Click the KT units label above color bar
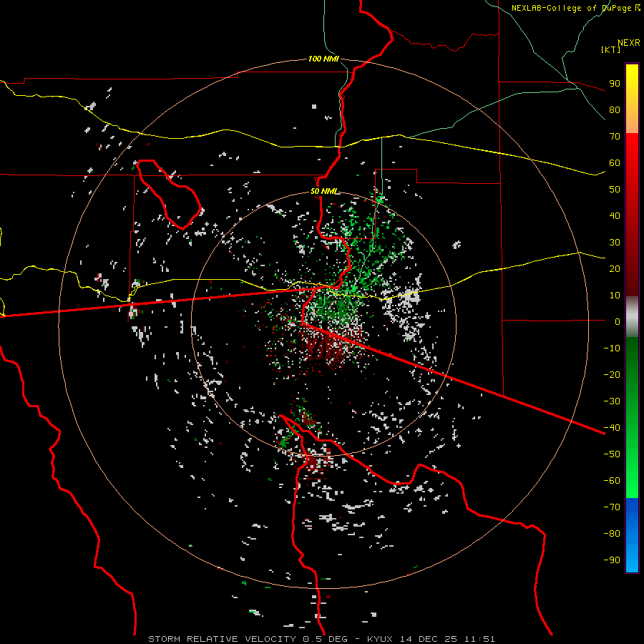 [610, 49]
